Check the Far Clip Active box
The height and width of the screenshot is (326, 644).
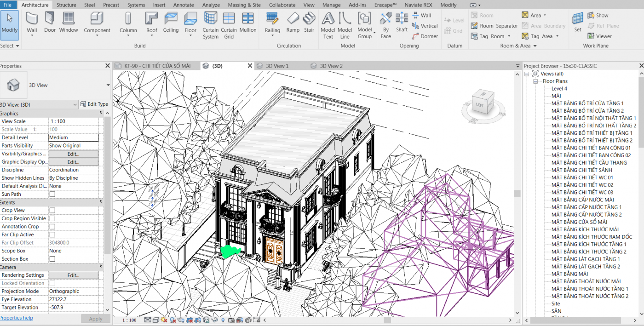point(52,235)
